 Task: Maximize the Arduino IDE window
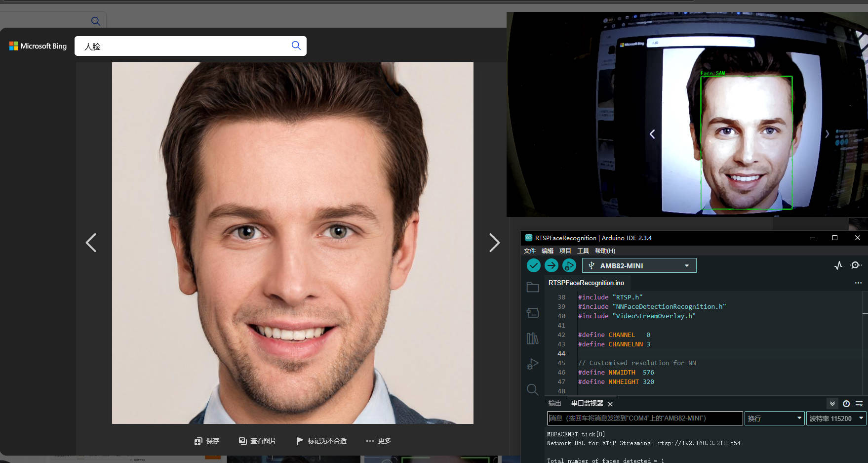(835, 238)
